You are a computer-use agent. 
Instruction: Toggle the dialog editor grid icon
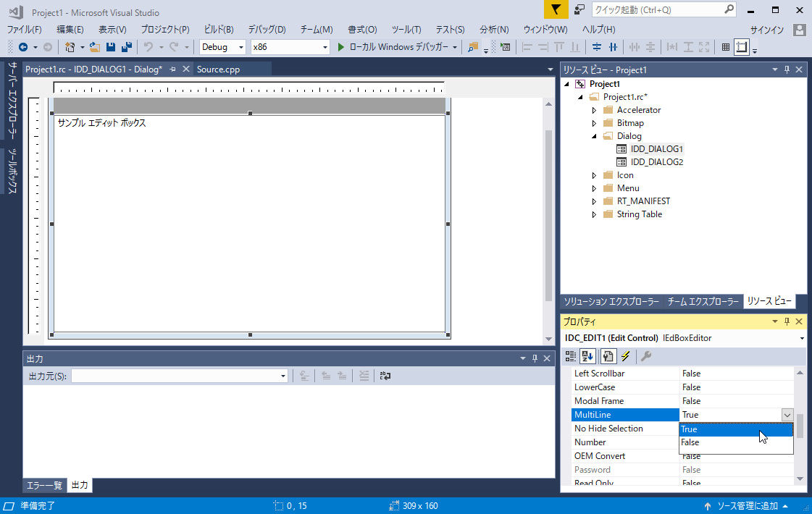pos(726,47)
